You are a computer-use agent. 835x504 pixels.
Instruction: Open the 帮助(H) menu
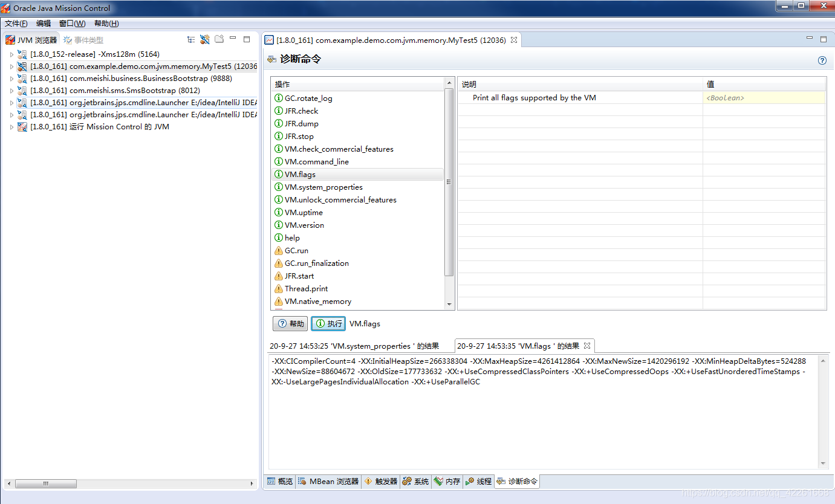(x=106, y=24)
